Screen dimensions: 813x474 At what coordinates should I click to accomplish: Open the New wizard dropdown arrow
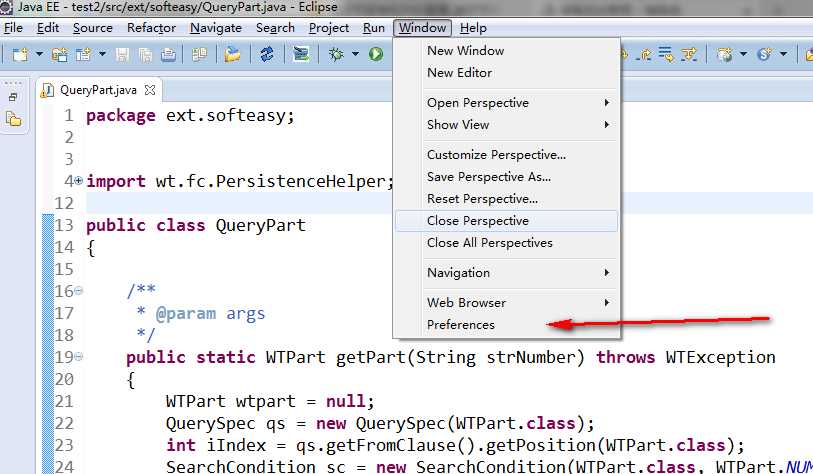[39, 54]
